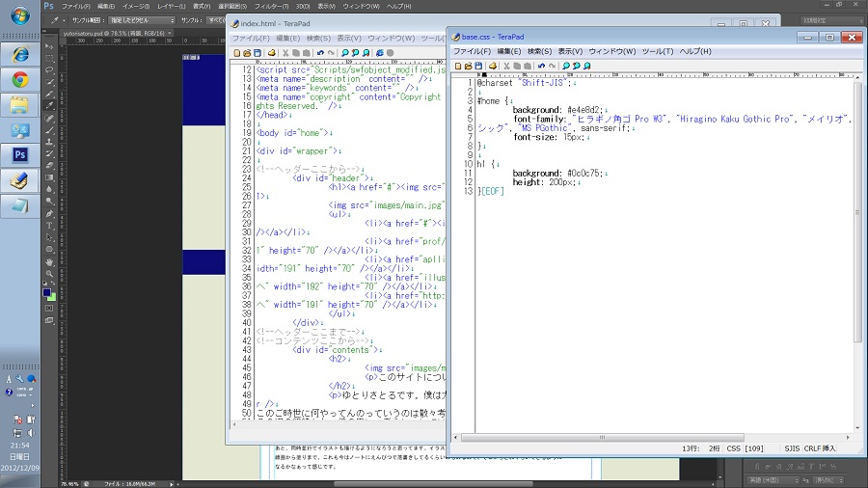The image size is (868, 488).
Task: Click the Photoshop zoom percentage field
Action: [x=69, y=484]
